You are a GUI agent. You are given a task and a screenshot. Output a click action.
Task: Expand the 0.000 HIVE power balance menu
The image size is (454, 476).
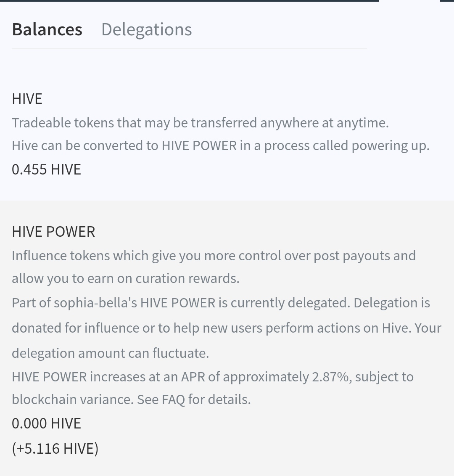(x=46, y=423)
